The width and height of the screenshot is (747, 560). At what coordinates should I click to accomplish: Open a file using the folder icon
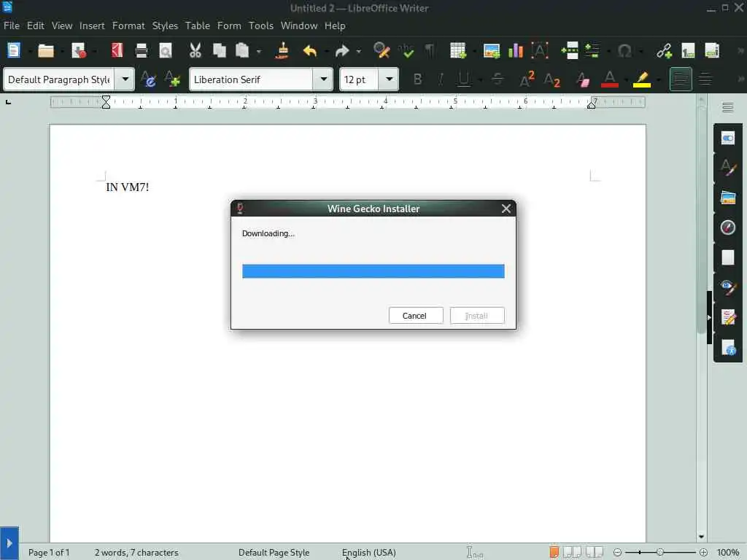(46, 50)
